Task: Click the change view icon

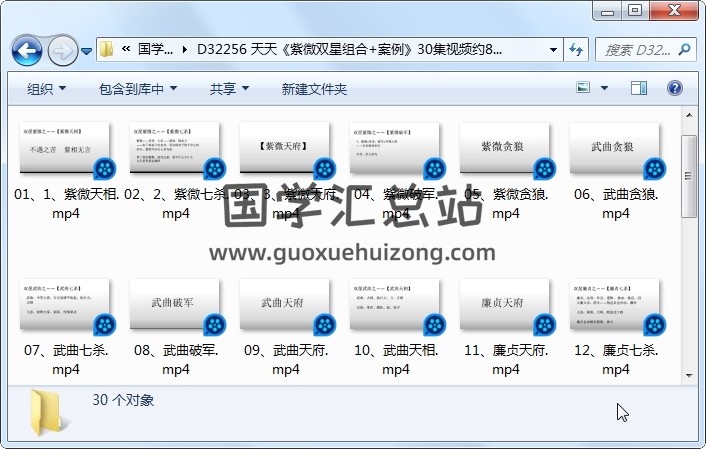Action: pyautogui.click(x=585, y=89)
